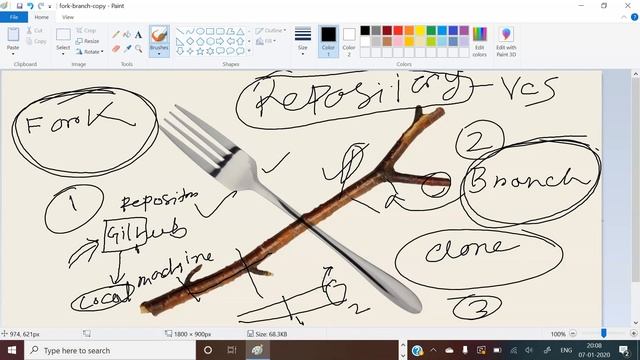
Task: Open the Paint app on the taskbar
Action: (257, 350)
